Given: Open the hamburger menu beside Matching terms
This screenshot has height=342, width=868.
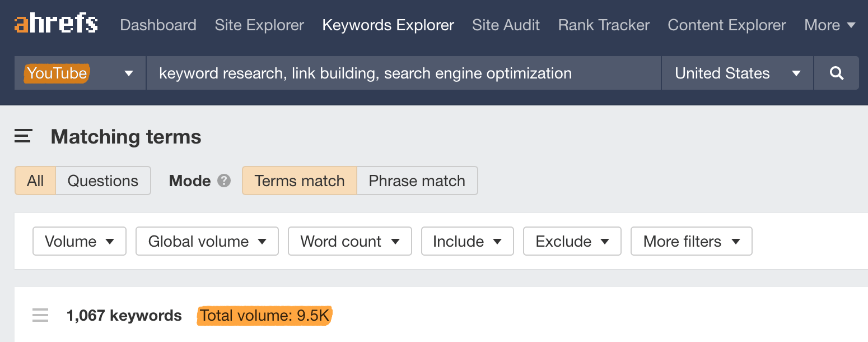Looking at the screenshot, I should (24, 136).
